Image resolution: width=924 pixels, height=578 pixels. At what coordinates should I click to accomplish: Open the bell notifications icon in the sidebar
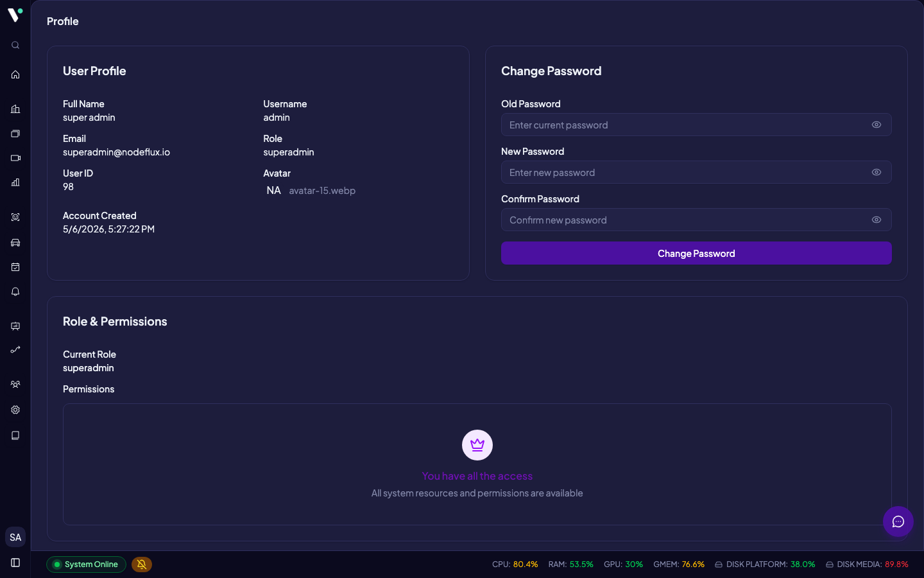pyautogui.click(x=15, y=292)
